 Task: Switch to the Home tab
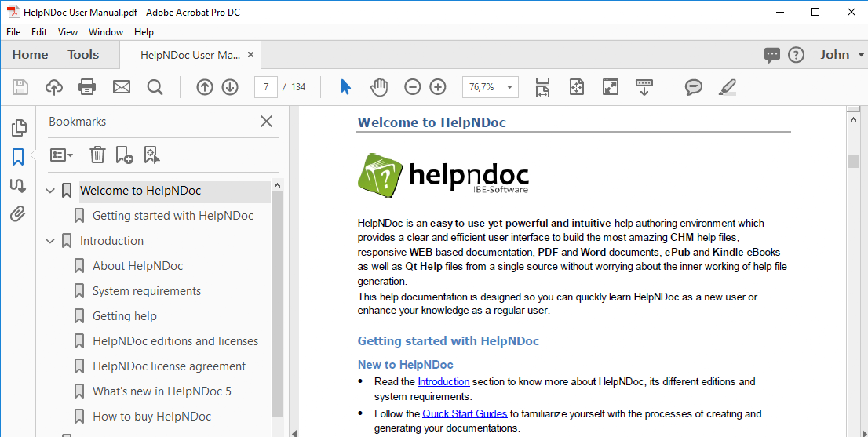coord(30,55)
